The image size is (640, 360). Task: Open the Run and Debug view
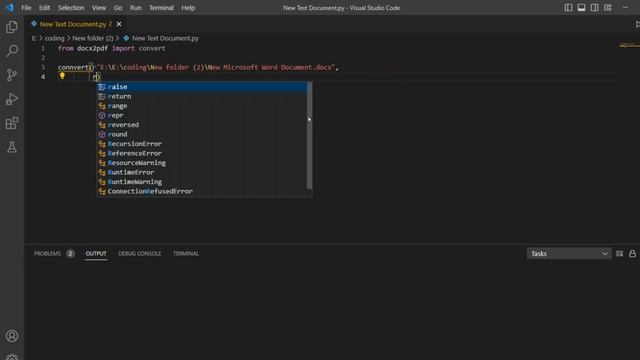(12, 99)
